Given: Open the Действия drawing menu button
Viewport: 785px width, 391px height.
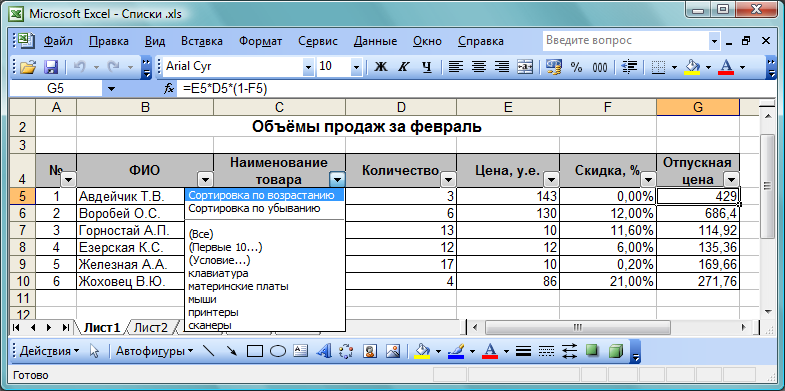Looking at the screenshot, I should [x=49, y=351].
